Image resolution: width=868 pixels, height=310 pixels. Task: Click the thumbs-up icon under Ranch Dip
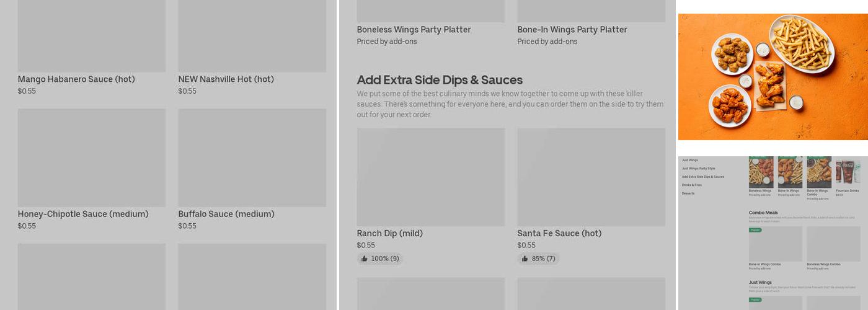tap(364, 259)
